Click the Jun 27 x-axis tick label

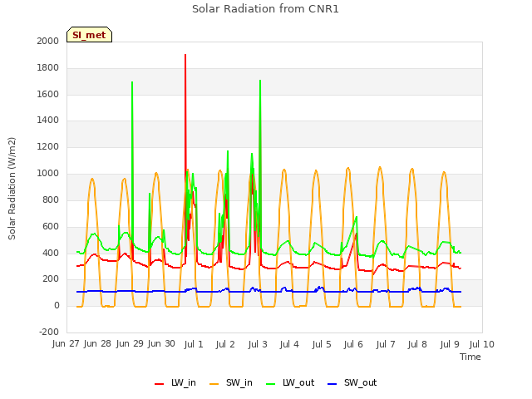tap(66, 344)
